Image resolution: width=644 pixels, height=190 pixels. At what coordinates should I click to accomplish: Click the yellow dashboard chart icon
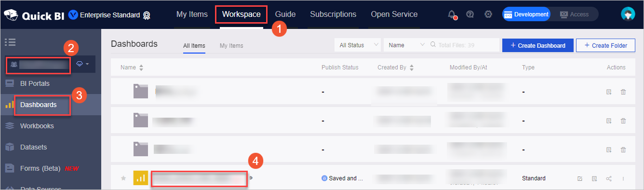coord(141,178)
